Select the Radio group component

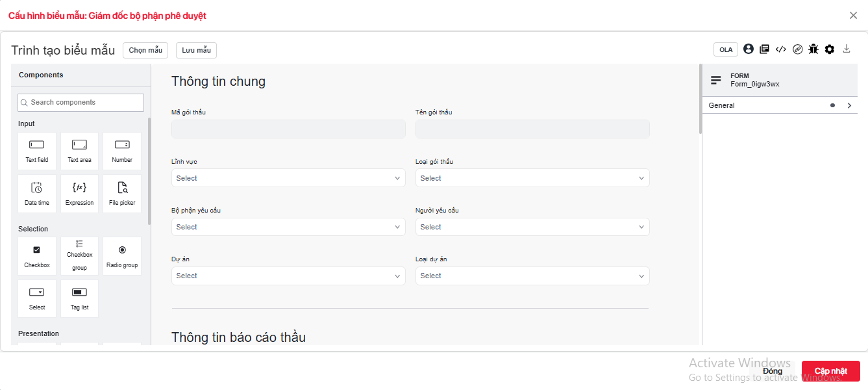pyautogui.click(x=122, y=256)
